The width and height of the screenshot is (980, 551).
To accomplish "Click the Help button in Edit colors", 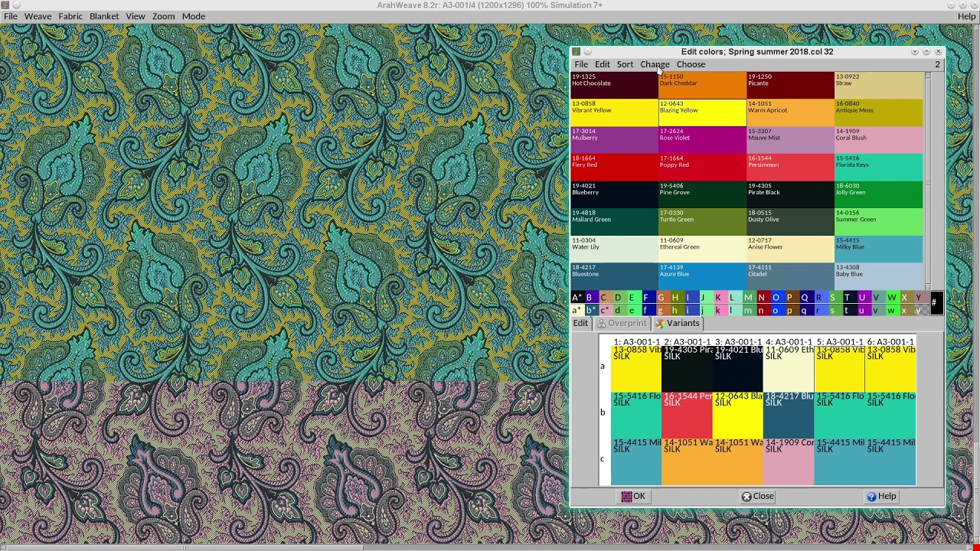I will coord(881,496).
